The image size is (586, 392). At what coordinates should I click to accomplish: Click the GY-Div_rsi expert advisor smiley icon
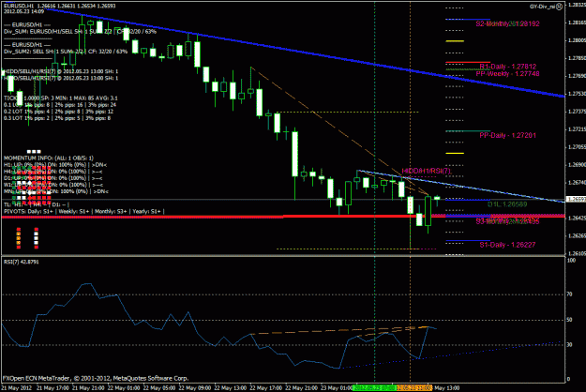559,7
